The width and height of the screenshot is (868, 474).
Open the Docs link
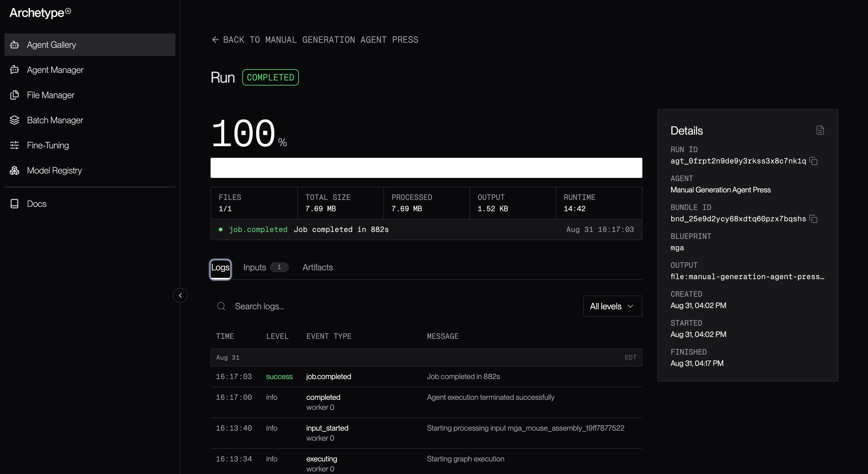[x=90, y=204]
